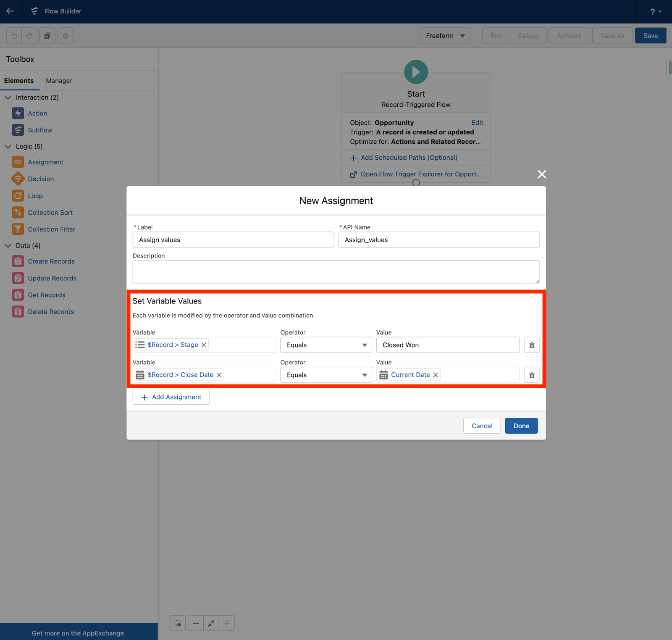Select the Subflow element icon

point(18,130)
